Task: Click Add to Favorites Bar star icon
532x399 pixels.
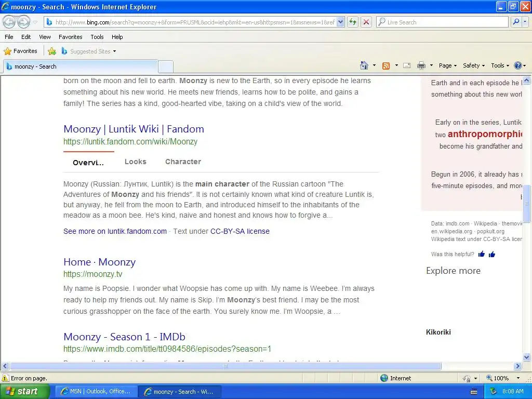Action: coord(52,51)
